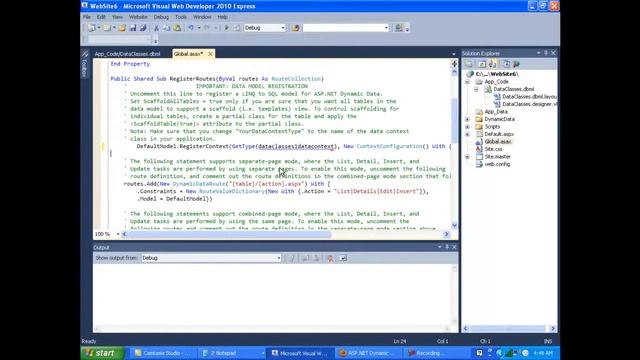640x360 pixels.
Task: Open the Window menu
Action: (x=202, y=17)
